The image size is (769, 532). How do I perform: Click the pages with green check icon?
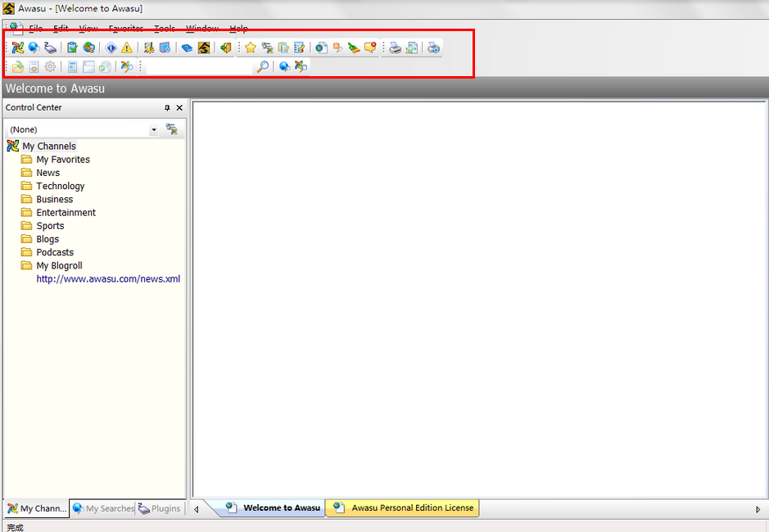105,66
